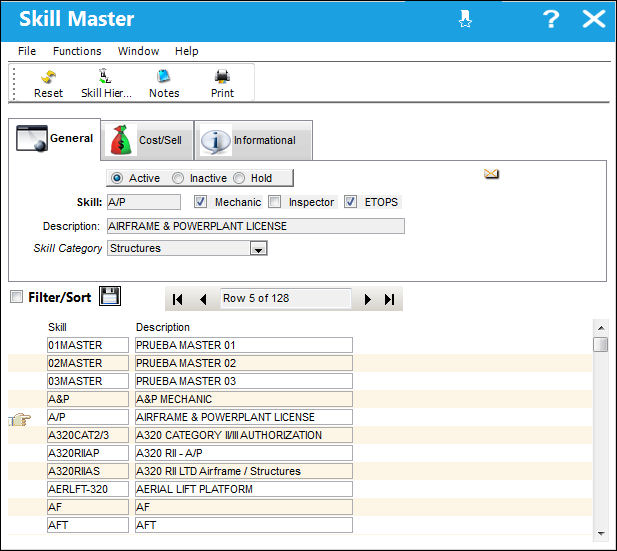Switch to the Informational tab
This screenshot has width=617, height=551.
tap(253, 141)
